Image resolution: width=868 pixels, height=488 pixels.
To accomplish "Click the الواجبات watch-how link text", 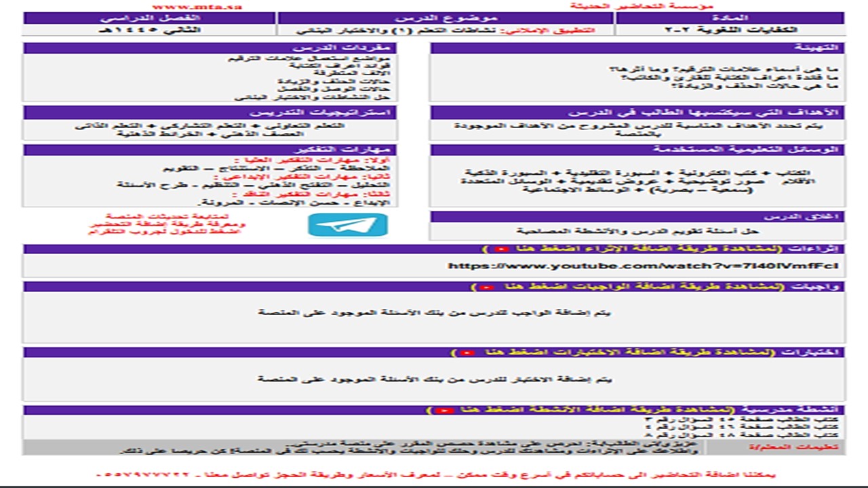I will 627,287.
